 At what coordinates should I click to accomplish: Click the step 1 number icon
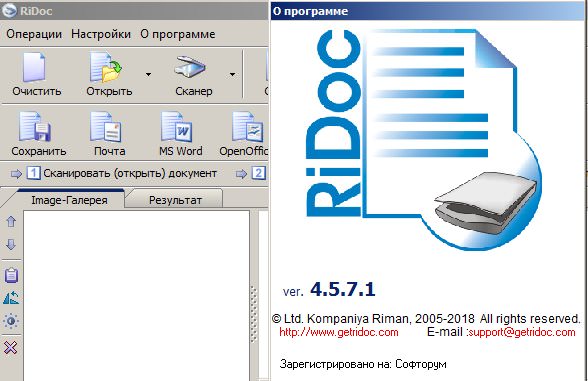click(x=33, y=173)
